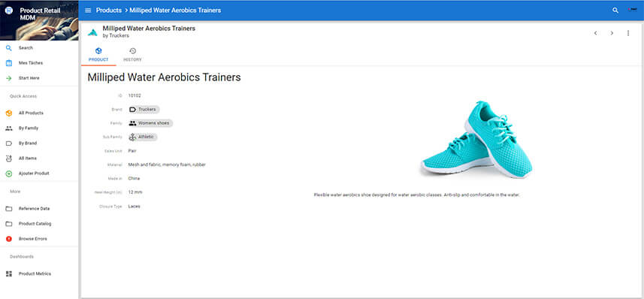Click the Sales Unit value Pair
644x299 pixels.
point(132,151)
